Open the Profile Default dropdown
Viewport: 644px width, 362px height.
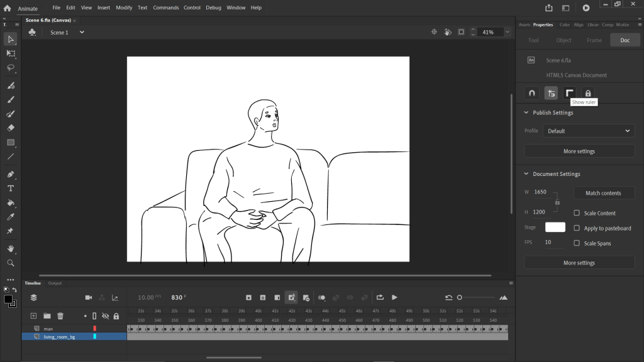589,131
